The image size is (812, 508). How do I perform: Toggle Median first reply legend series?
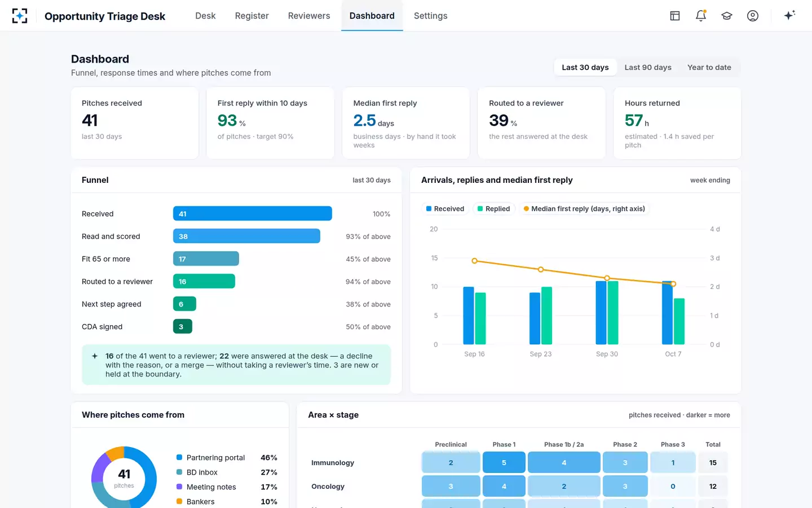(x=584, y=209)
